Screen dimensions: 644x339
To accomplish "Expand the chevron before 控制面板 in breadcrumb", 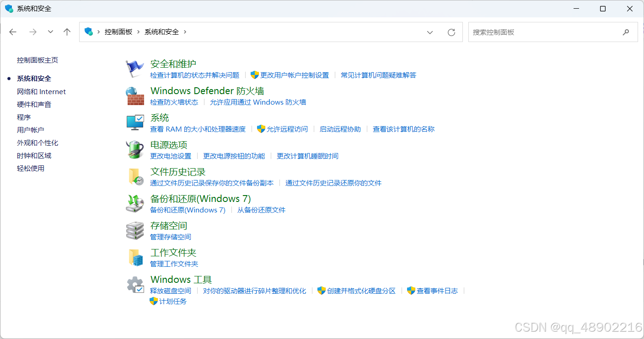I will pyautogui.click(x=98, y=32).
